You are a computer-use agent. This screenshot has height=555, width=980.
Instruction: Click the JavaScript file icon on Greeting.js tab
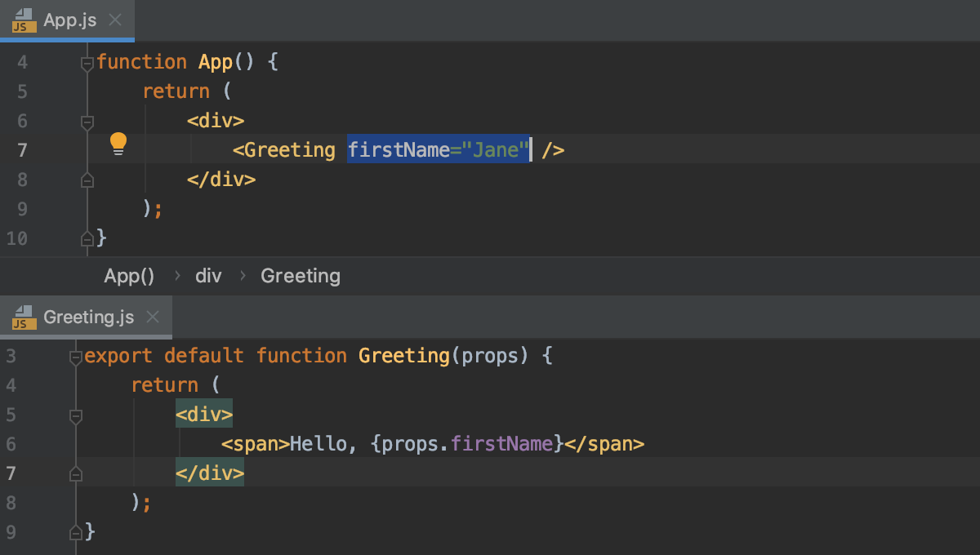click(22, 317)
